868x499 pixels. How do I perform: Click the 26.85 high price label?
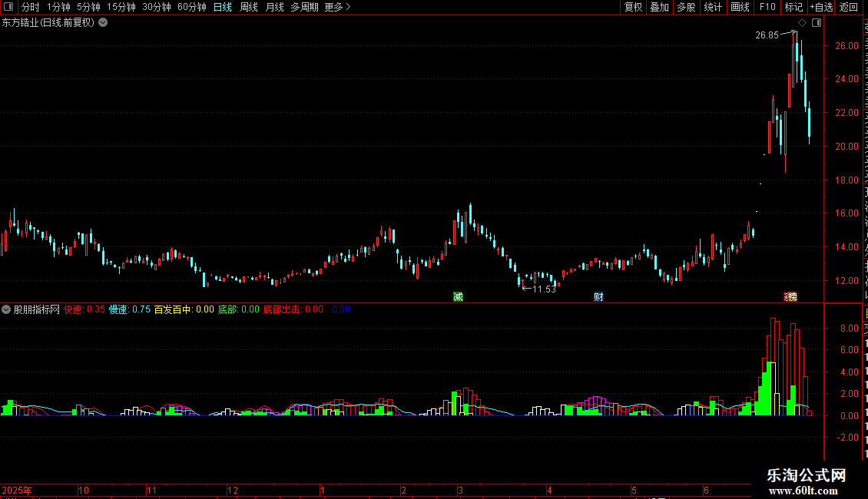tap(767, 35)
